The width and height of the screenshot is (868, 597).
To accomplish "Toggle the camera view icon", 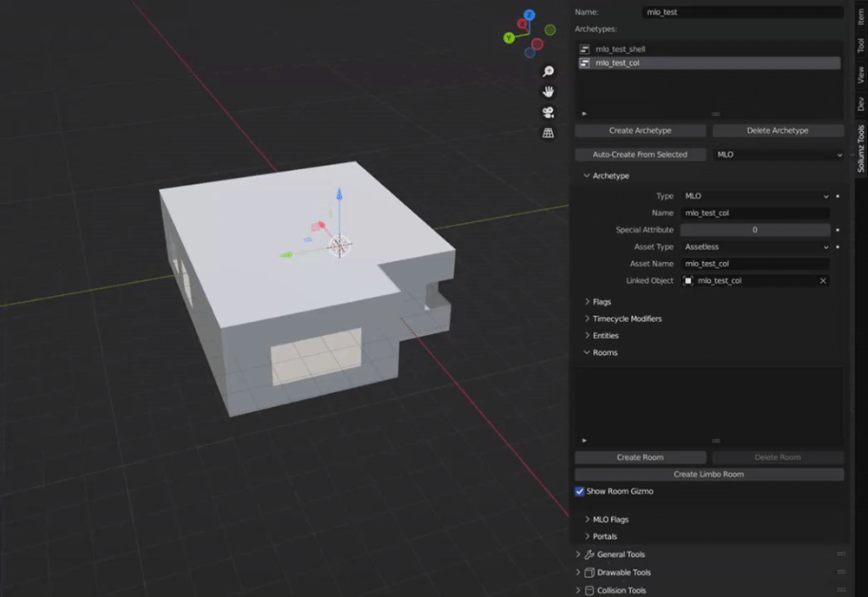I will [548, 112].
